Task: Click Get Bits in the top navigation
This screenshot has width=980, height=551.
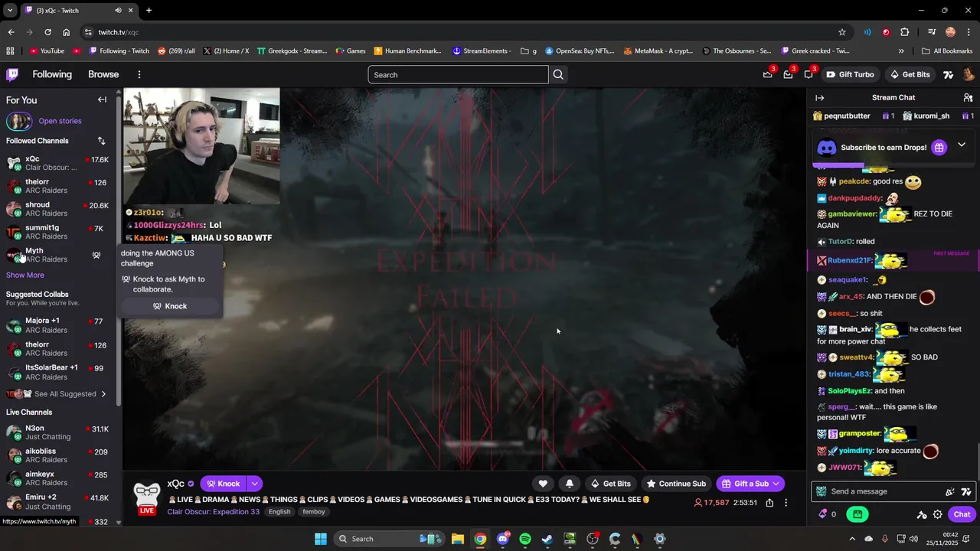Action: (910, 74)
